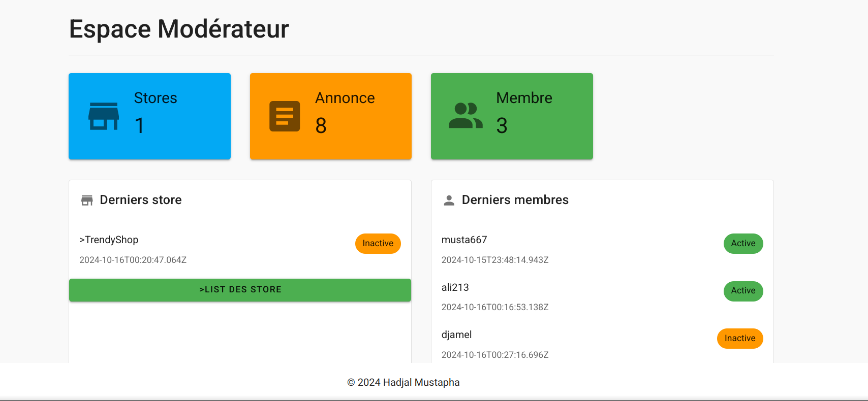Select member ali213 in the list
The width and height of the screenshot is (868, 401).
(x=455, y=287)
